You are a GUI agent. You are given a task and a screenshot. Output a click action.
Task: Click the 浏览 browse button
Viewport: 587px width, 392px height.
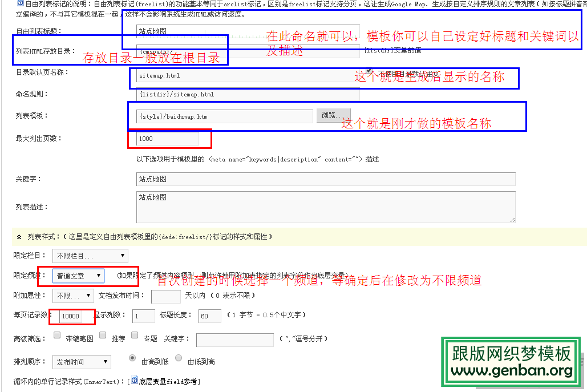tap(334, 115)
